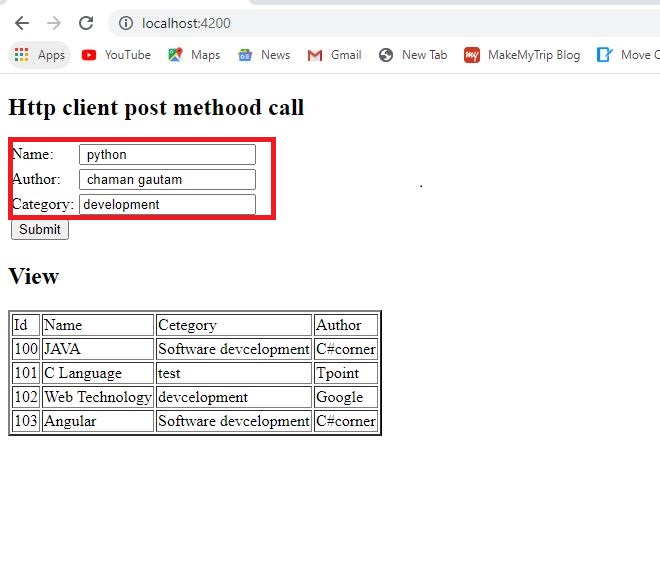Go back with the browser back arrow
The image size is (660, 569).
point(21,23)
